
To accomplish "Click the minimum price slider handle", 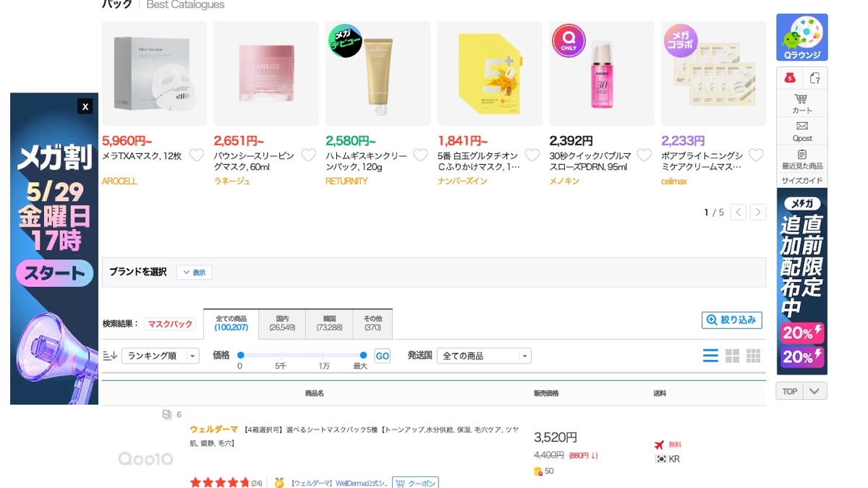I will (241, 355).
